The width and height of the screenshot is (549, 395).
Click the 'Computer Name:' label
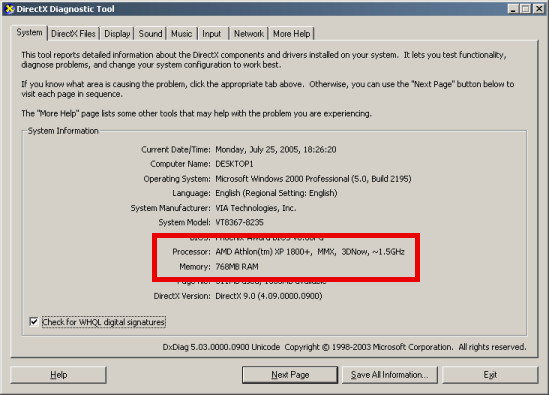pos(180,164)
